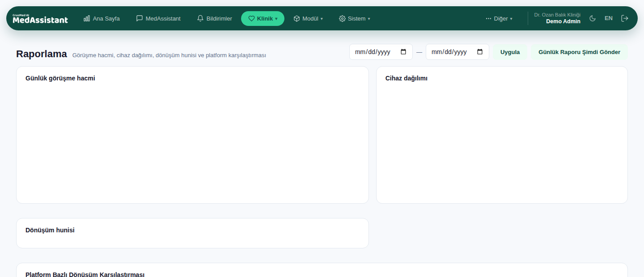Click the bar chart icon beside Ana Sayfa
The image size is (644, 277).
coord(87,18)
